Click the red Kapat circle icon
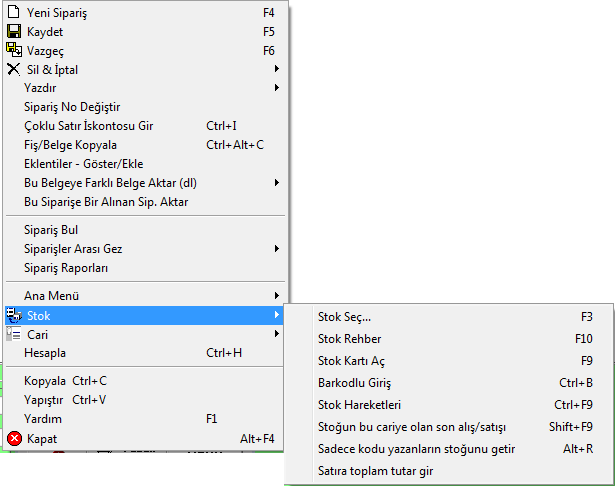615x486 pixels. [x=15, y=438]
